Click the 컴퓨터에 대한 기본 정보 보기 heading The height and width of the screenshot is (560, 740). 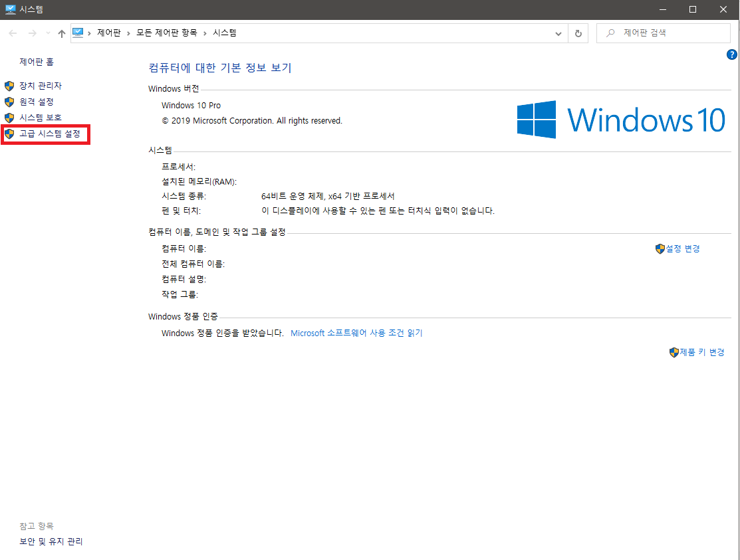point(220,68)
